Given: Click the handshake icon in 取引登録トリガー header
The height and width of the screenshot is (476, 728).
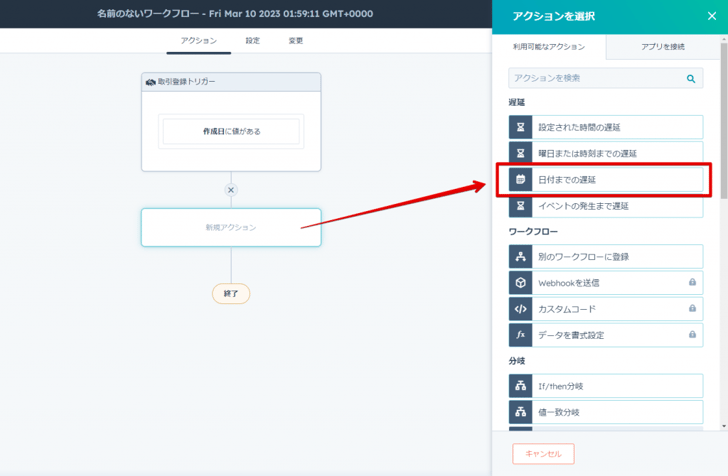Looking at the screenshot, I should [150, 82].
